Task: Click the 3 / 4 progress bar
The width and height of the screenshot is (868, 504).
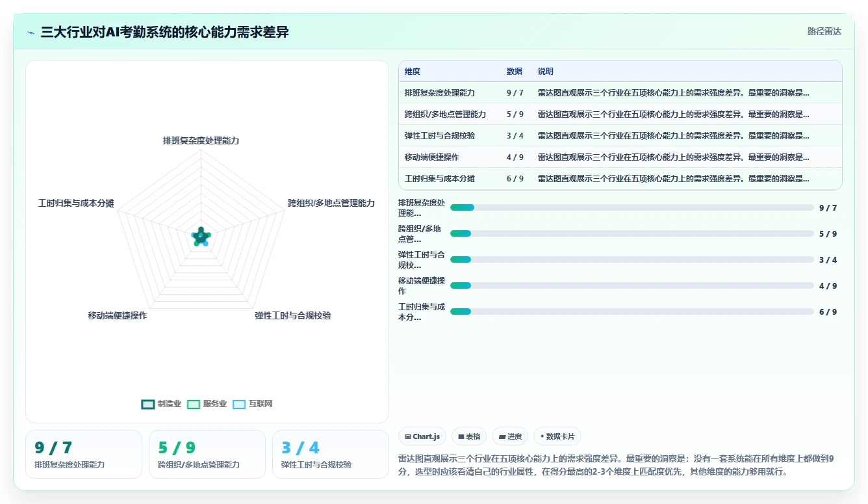Action: coord(632,259)
